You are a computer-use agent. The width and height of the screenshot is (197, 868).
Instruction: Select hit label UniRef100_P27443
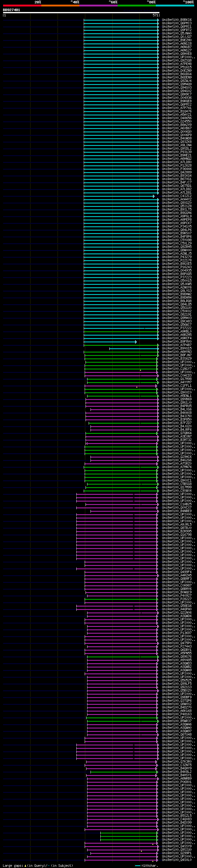pyautogui.click(x=177, y=646)
